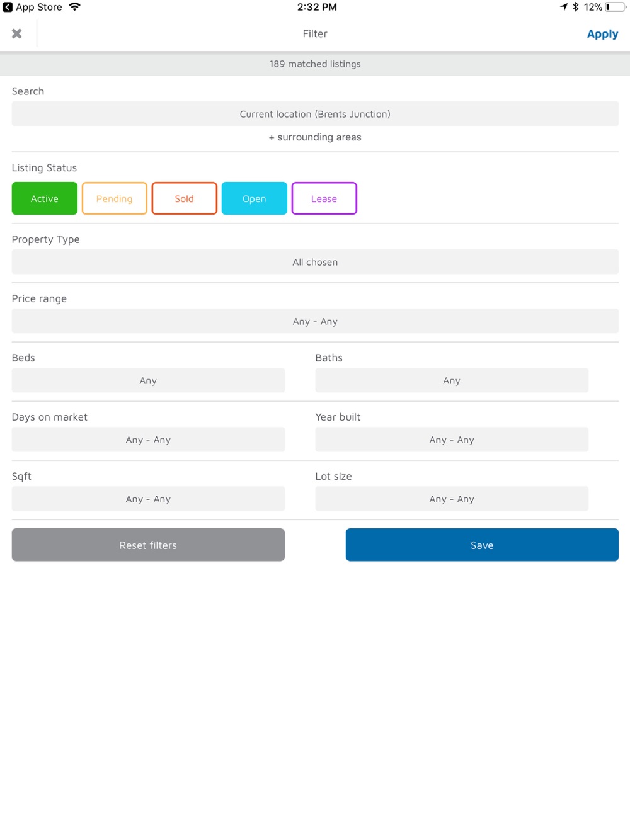Set the Year built range
The width and height of the screenshot is (630, 840).
tap(452, 440)
